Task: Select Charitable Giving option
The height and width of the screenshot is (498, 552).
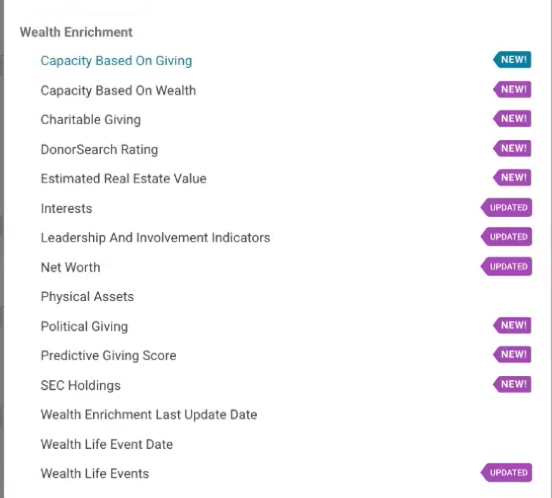Action: click(91, 120)
